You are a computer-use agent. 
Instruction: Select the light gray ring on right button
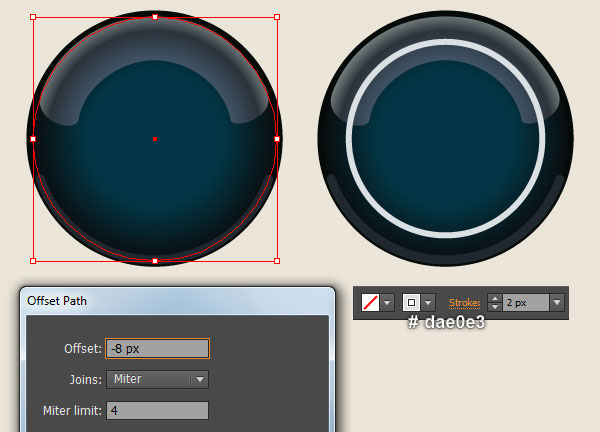(x=445, y=42)
